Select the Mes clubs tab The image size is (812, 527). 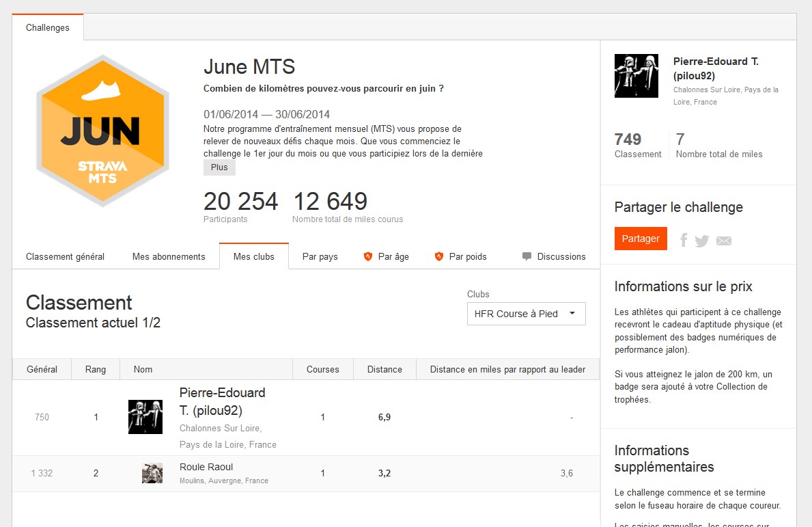click(x=254, y=256)
